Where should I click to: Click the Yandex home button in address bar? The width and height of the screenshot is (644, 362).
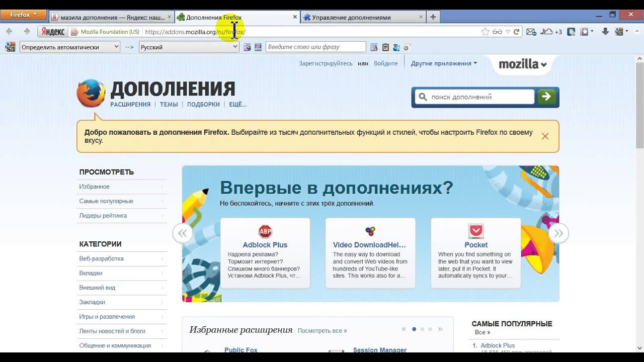point(53,32)
